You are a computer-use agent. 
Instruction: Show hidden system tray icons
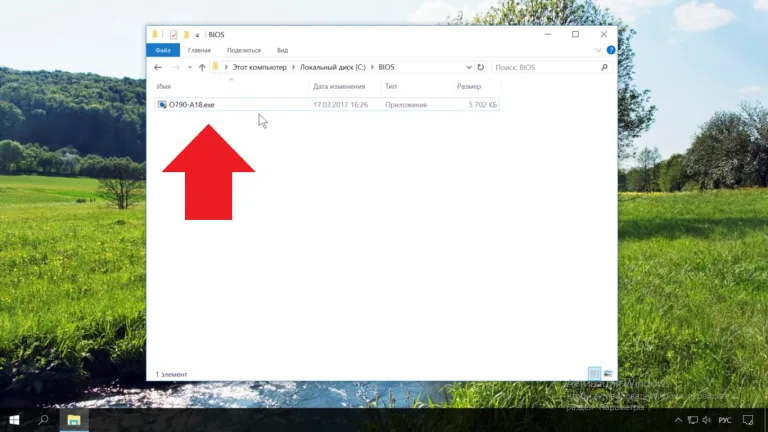click(678, 420)
